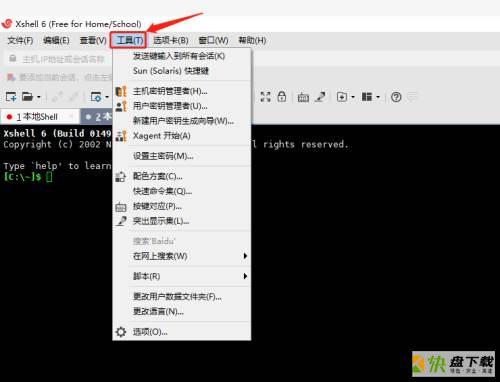Image resolution: width=500 pixels, height=382 pixels.
Task: Open the 编辑(E) menu
Action: tap(56, 40)
